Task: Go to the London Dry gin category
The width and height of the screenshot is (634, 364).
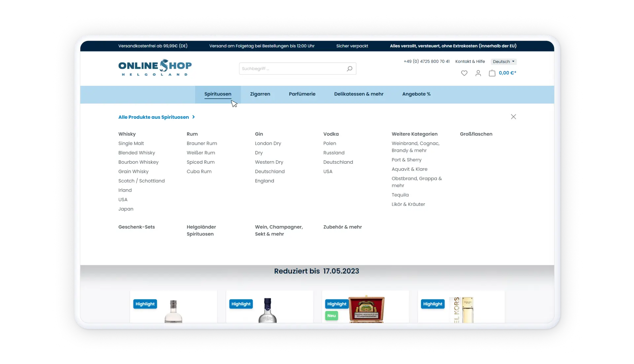Action: pos(268,144)
